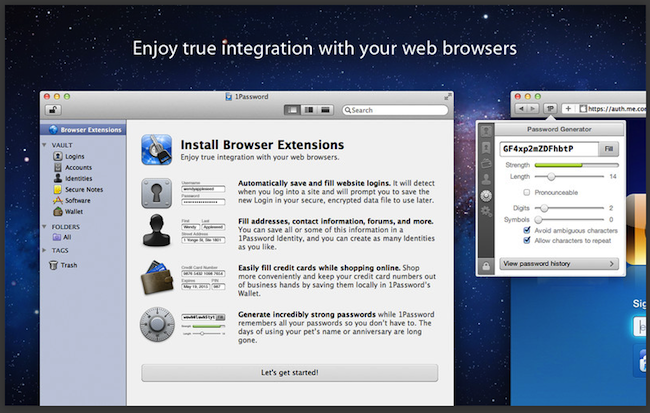Enter full screen via the corner arrows icon
This screenshot has width=650, height=413.
pyautogui.click(x=448, y=97)
